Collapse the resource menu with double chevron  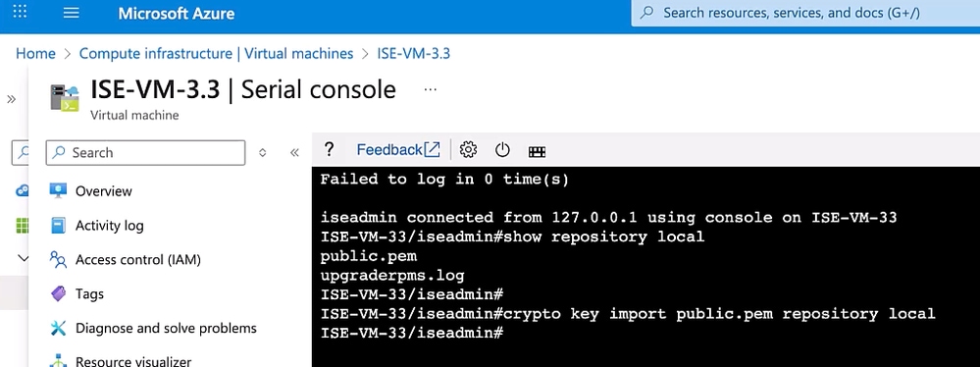(x=295, y=152)
